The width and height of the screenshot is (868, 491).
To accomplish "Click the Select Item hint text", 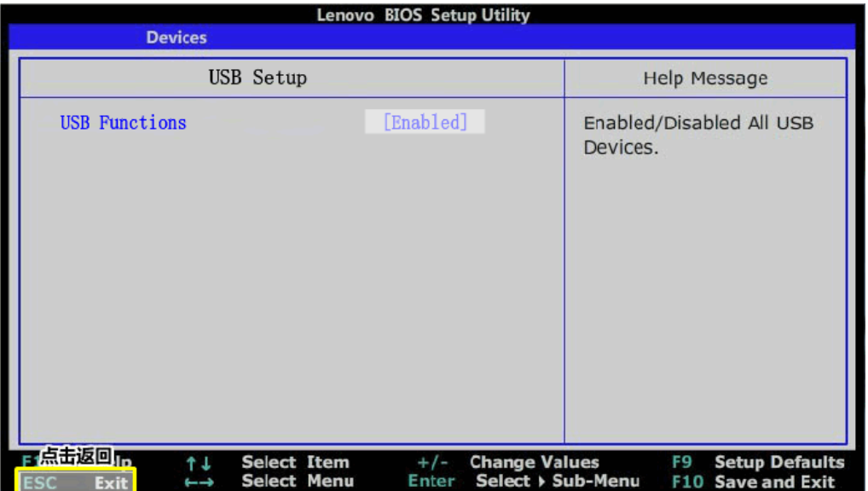I will [x=295, y=463].
